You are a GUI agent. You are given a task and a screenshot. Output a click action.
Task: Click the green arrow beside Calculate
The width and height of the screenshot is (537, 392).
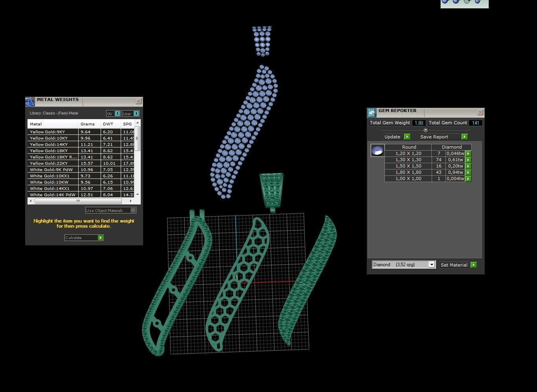(x=100, y=237)
